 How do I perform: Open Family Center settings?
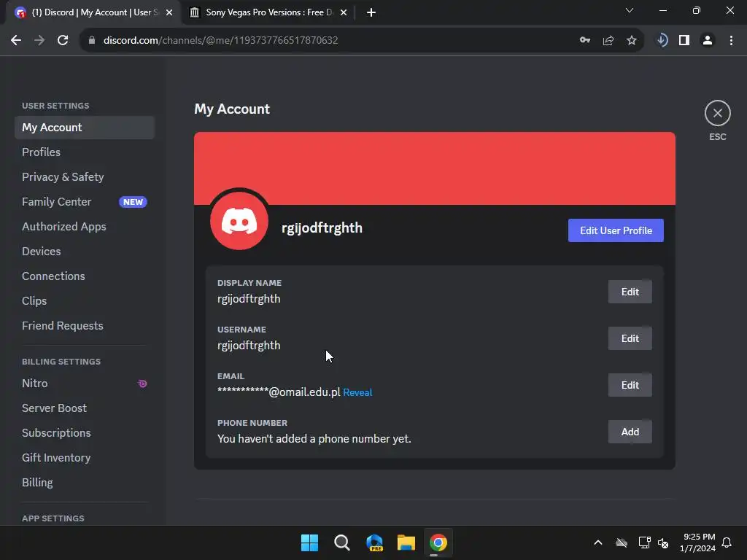(85, 202)
